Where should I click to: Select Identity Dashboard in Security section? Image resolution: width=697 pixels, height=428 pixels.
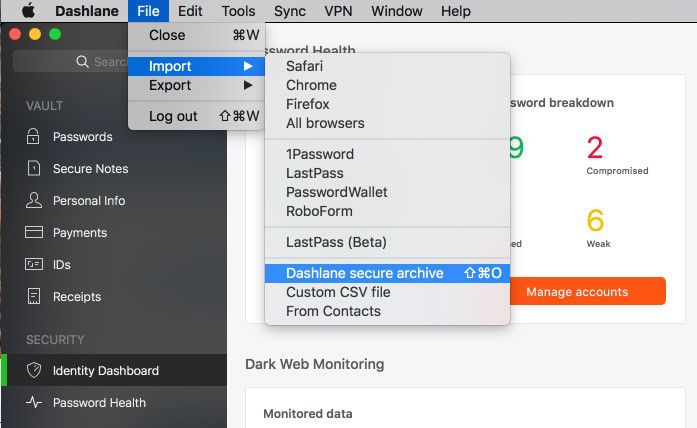click(114, 370)
